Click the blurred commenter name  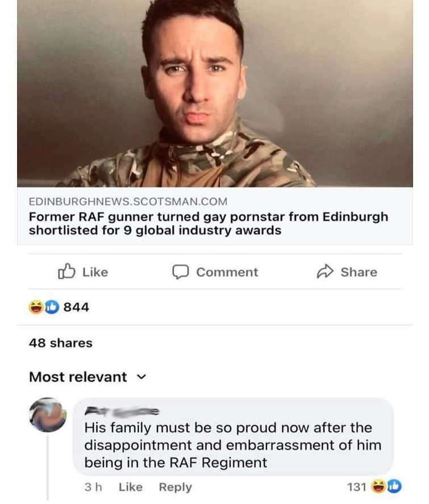[122, 410]
